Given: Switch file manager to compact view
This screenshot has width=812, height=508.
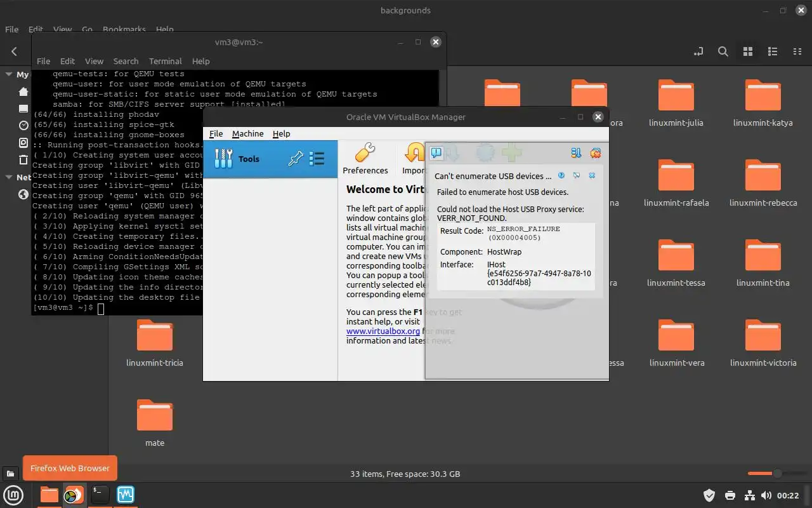Looking at the screenshot, I should [x=797, y=51].
